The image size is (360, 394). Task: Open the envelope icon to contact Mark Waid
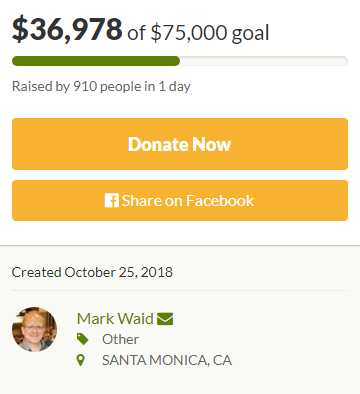[x=165, y=319]
